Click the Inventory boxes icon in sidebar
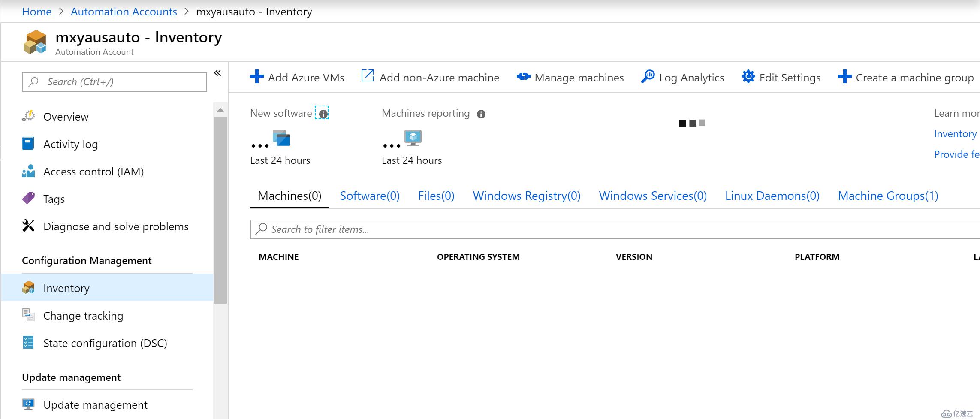980x419 pixels. coord(28,288)
